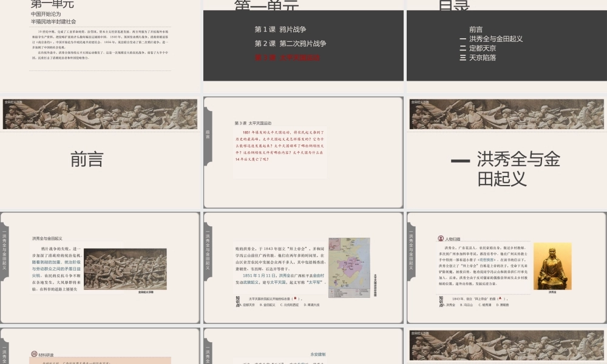Select the red intro paragraph about 1851 太平天国运动
Viewport: 607px width, 364px height.
[279, 146]
